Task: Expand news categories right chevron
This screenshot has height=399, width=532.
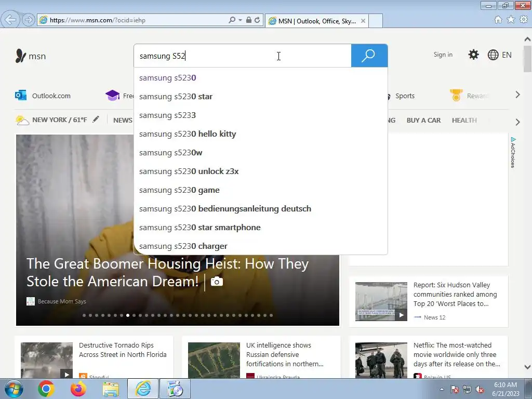Action: point(517,122)
